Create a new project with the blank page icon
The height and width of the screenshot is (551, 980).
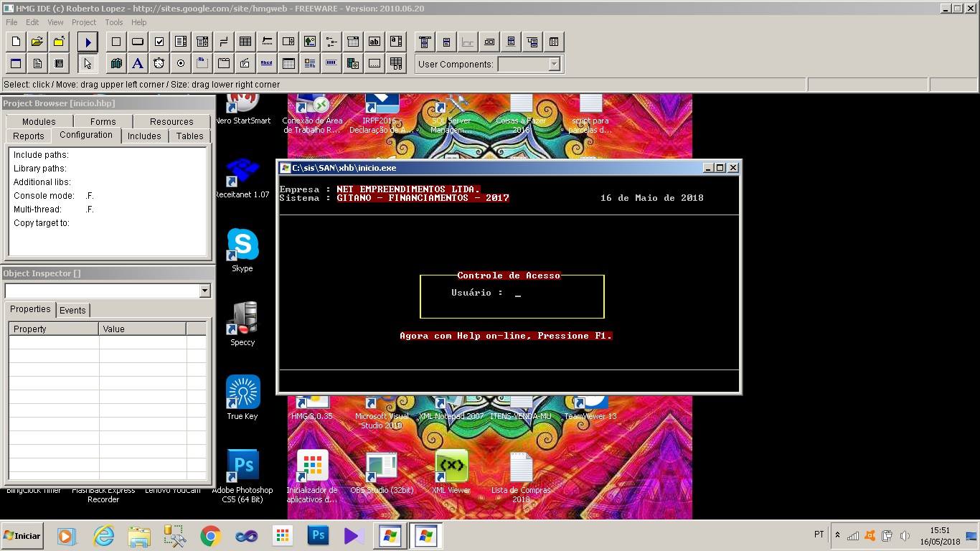pos(16,42)
